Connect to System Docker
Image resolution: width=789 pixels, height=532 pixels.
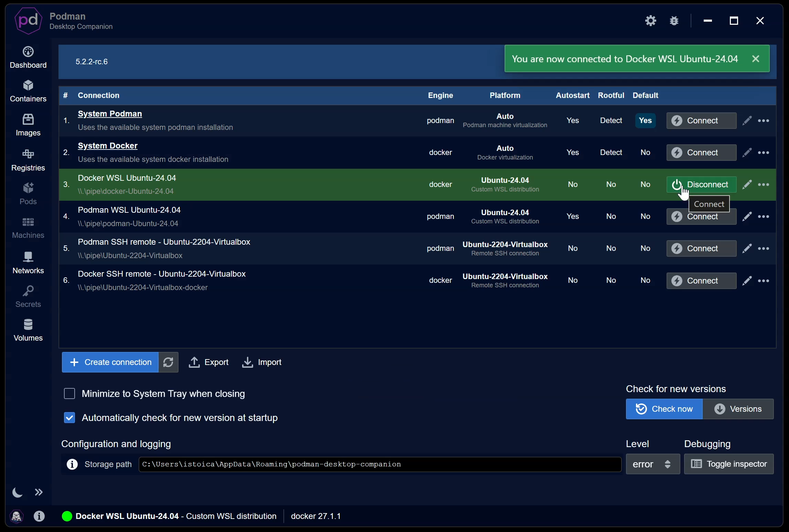pos(701,153)
